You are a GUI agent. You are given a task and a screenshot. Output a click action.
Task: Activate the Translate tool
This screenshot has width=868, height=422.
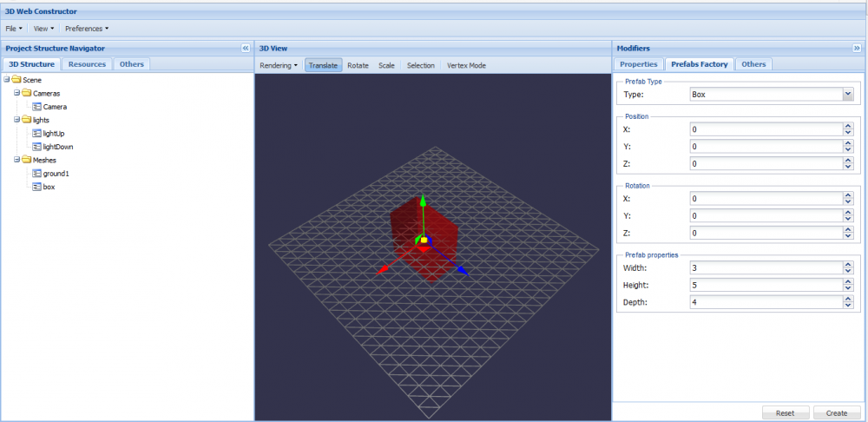323,65
